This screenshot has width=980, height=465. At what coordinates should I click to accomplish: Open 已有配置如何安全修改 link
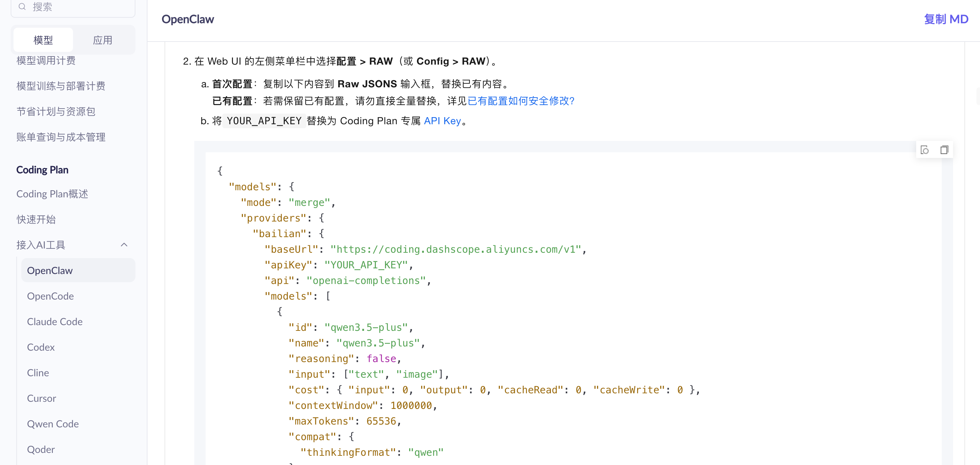coord(520,101)
